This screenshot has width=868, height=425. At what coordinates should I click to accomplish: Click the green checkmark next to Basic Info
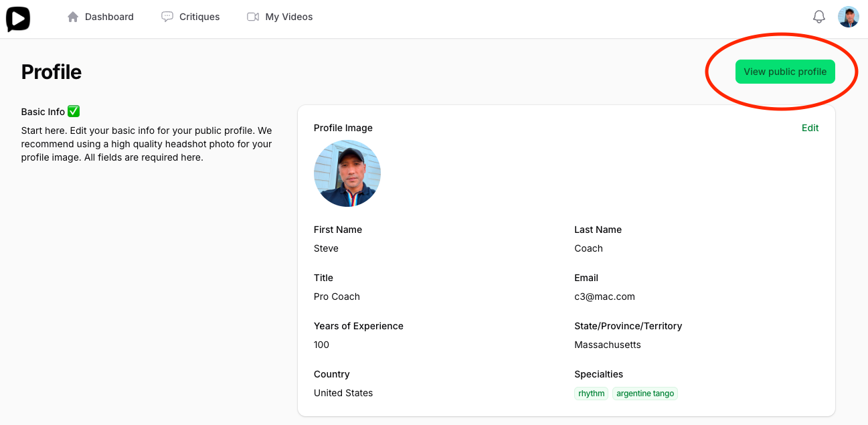pyautogui.click(x=74, y=112)
